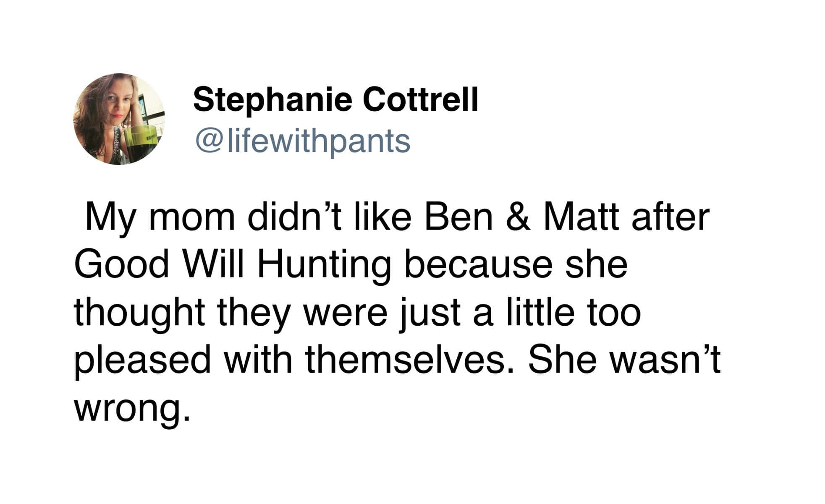Click the words "My mom"

[160, 219]
